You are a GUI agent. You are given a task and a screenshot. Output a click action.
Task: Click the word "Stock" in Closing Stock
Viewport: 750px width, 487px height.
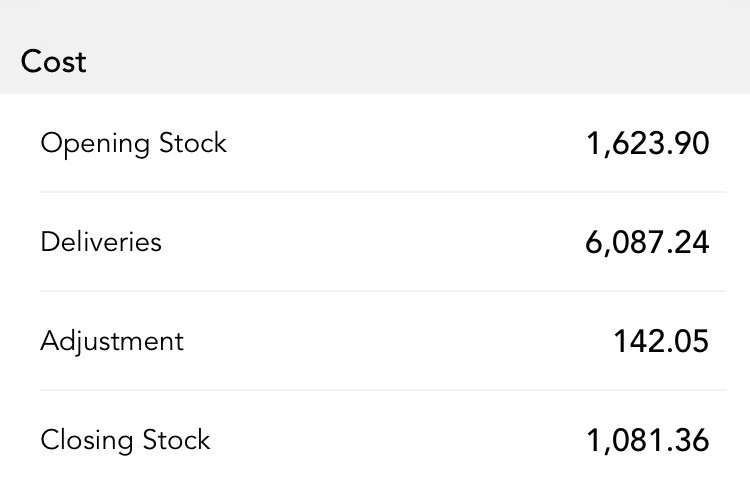pyautogui.click(x=176, y=440)
